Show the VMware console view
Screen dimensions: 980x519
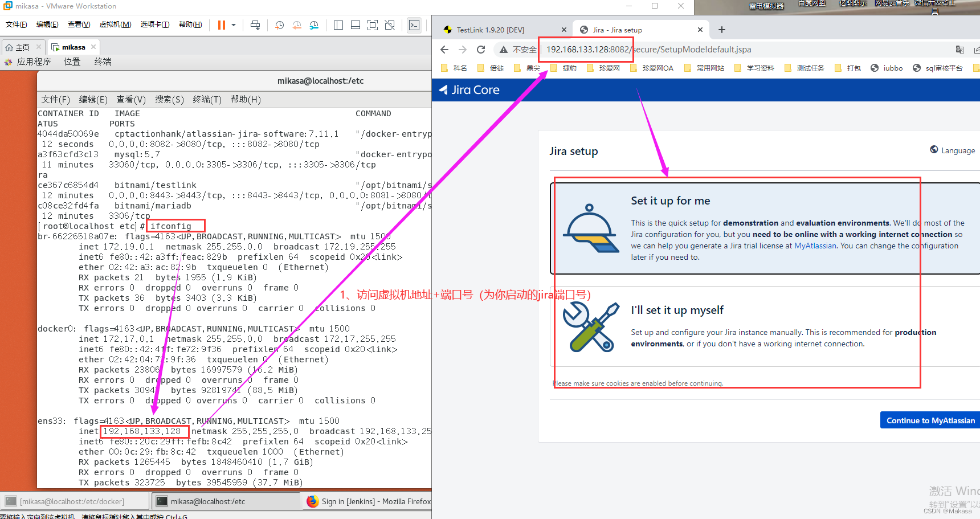point(414,25)
